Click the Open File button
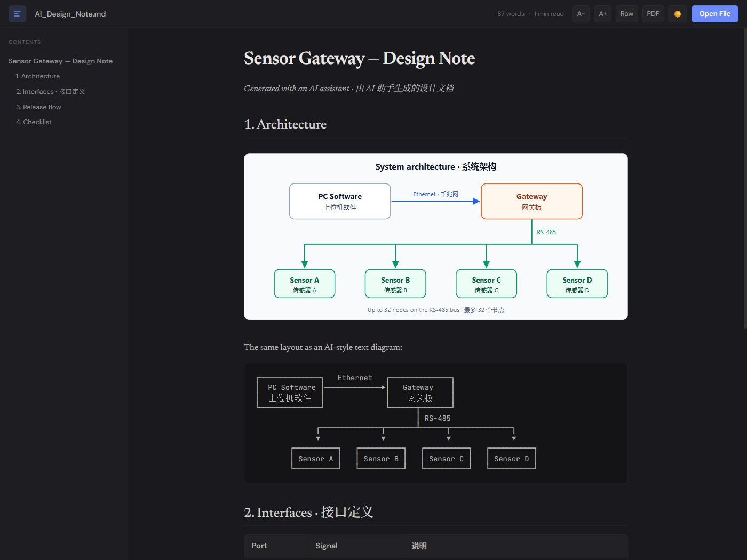Image resolution: width=747 pixels, height=560 pixels. tap(715, 14)
